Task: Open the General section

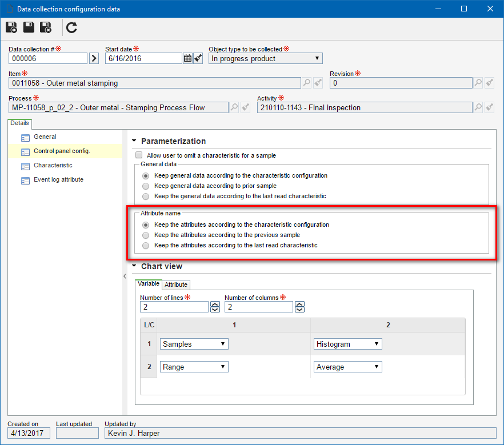Action: pos(45,137)
